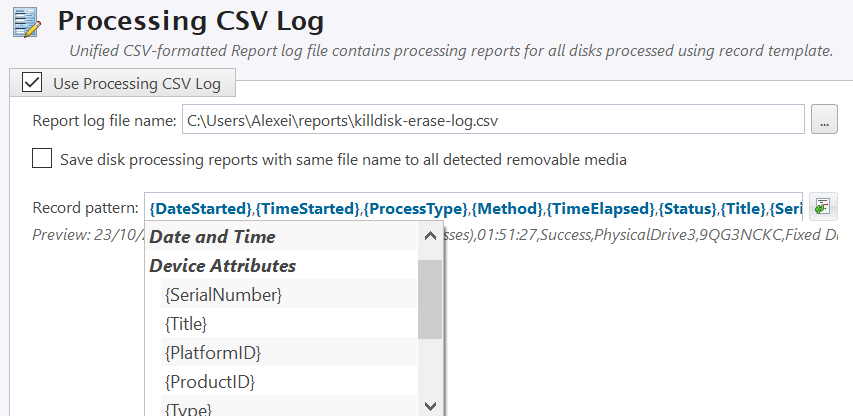Open the insert tag button beside Record pattern
The height and width of the screenshot is (416, 853).
pos(823,207)
